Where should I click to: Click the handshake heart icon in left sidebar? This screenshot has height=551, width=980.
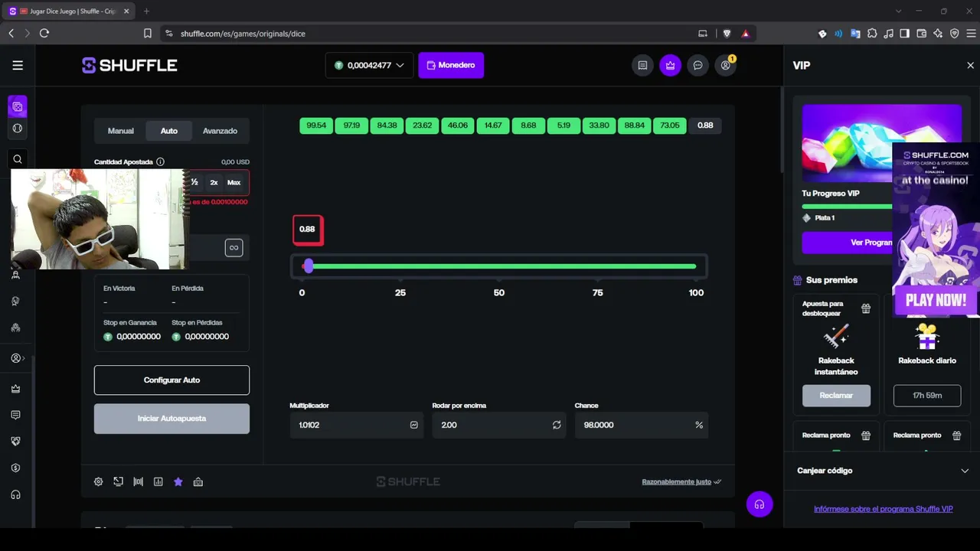[x=15, y=442]
